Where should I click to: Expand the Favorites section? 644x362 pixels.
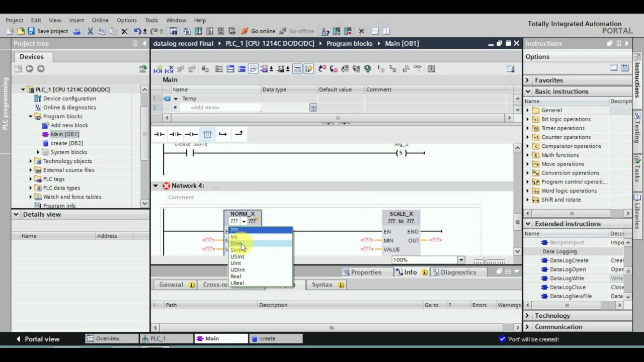pyautogui.click(x=528, y=80)
